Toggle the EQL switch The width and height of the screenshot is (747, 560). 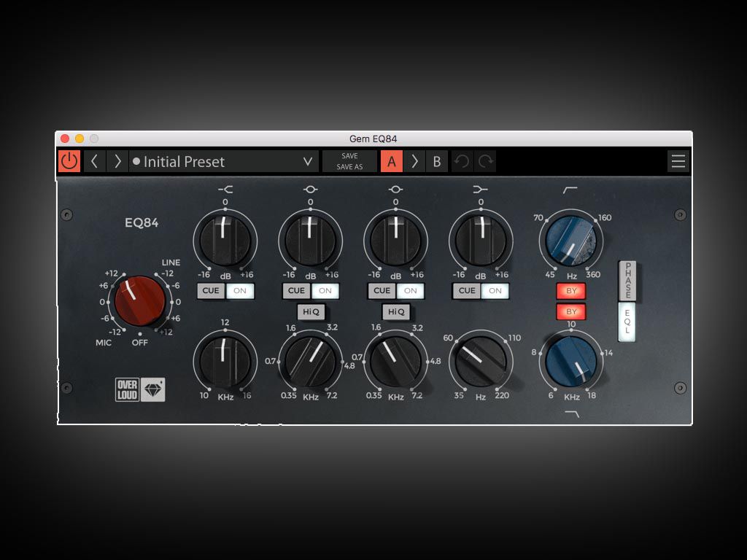point(627,322)
